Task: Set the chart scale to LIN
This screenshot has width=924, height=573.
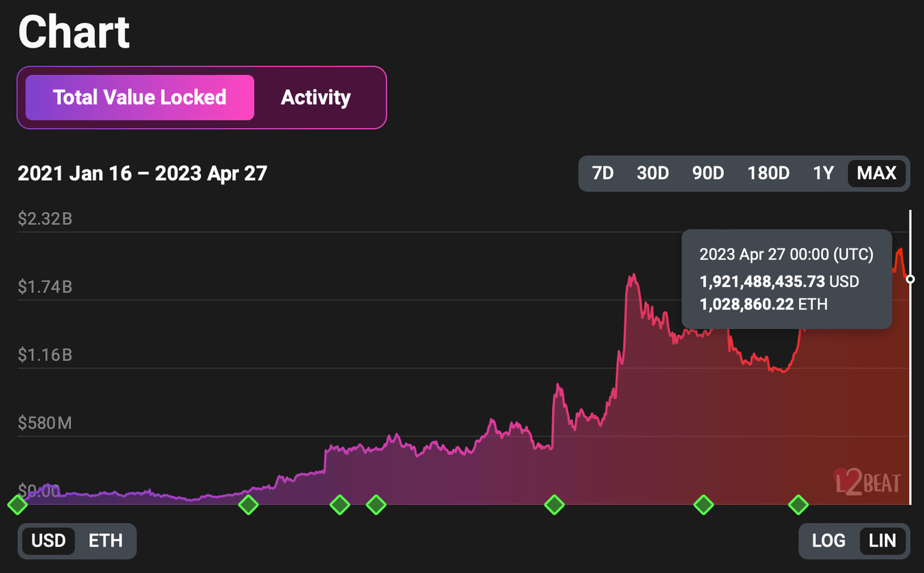Action: [882, 541]
